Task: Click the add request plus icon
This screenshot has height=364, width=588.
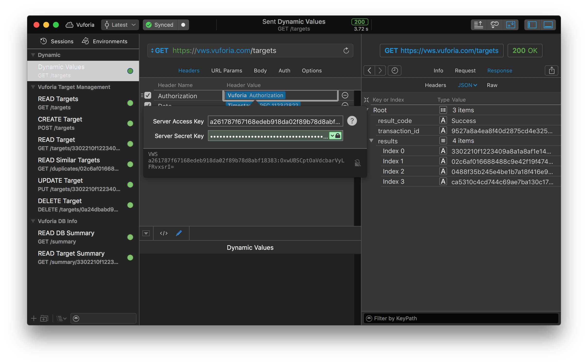Action: (x=34, y=318)
